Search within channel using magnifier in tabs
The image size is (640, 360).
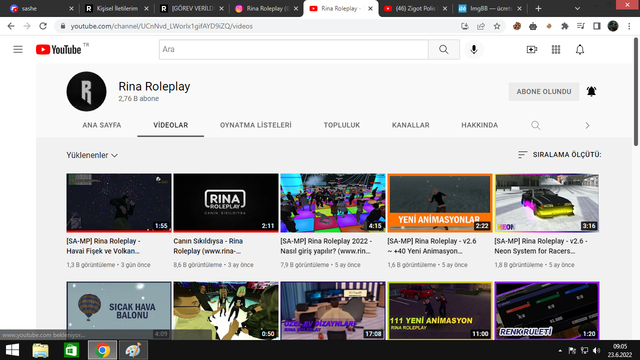536,125
